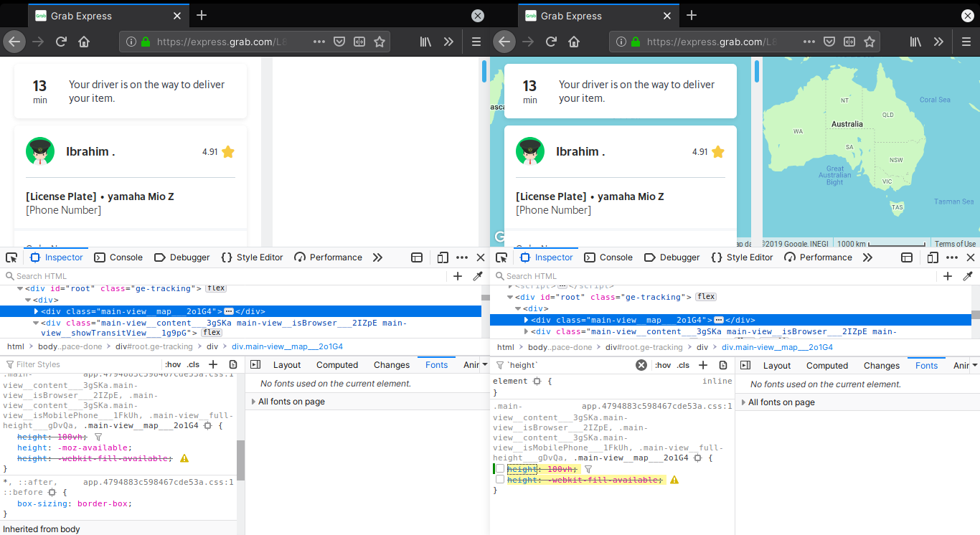Collapse the div#root node in left DevTools
Screen dimensions: 980x535
19,288
